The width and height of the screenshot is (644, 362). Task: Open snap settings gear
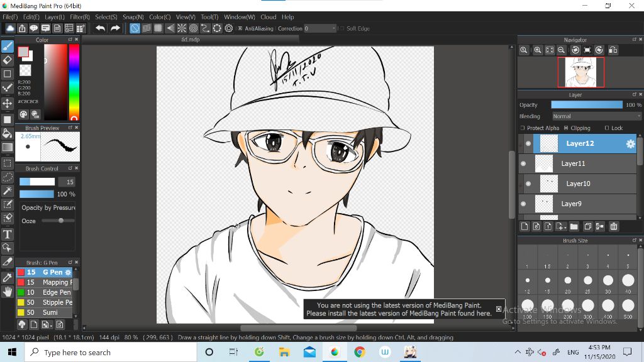tap(229, 28)
